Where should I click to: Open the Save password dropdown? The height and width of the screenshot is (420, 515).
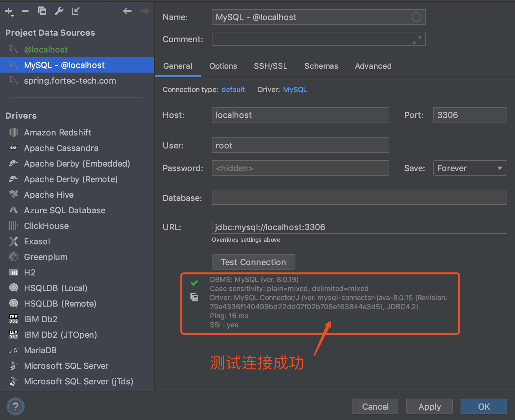pyautogui.click(x=470, y=168)
